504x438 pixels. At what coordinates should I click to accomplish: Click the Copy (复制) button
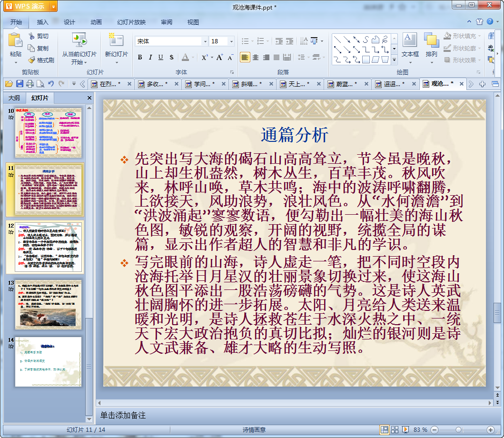pyautogui.click(x=38, y=48)
